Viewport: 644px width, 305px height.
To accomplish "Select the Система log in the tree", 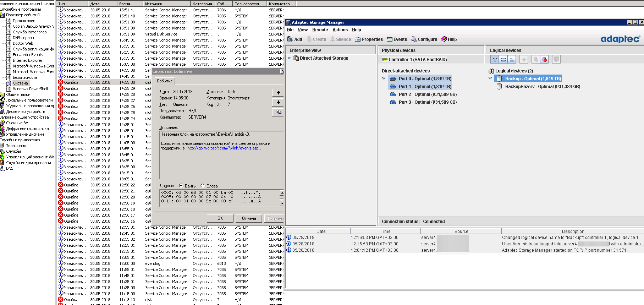I will point(20,83).
